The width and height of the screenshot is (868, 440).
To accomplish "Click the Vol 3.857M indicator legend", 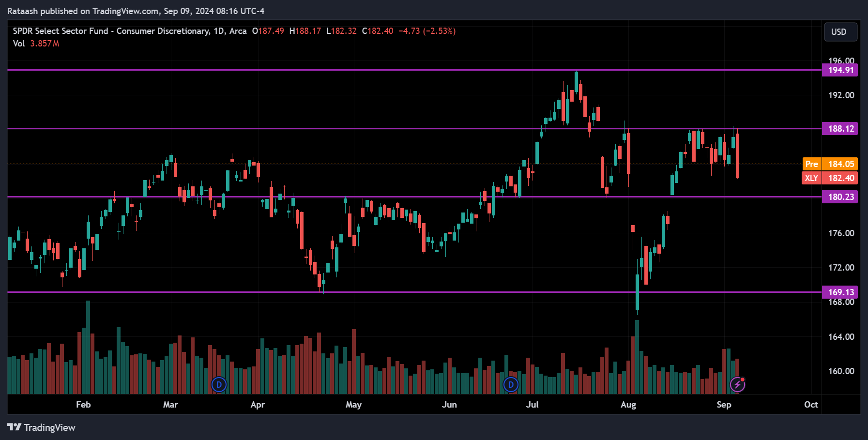I will [36, 44].
